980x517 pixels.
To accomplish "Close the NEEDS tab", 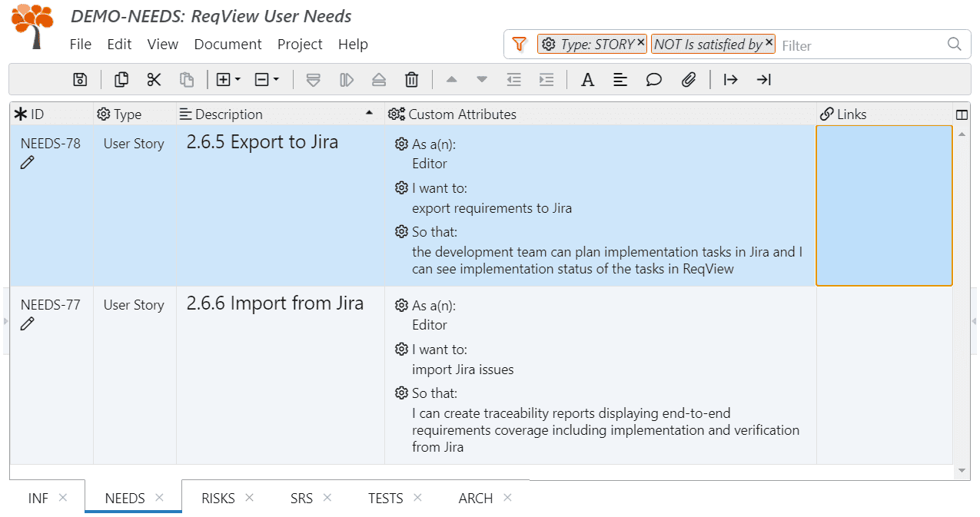I will (159, 498).
